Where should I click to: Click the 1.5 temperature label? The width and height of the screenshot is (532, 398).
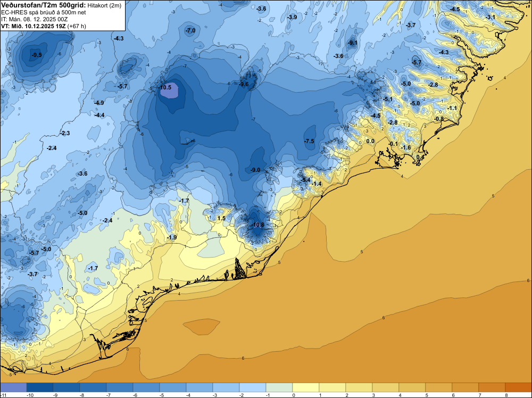(221, 218)
